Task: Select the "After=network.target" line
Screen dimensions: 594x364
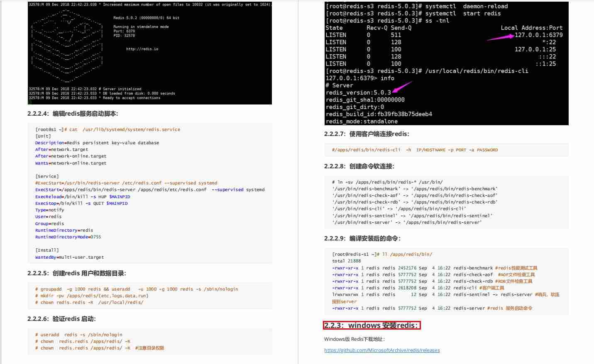Action: pos(61,149)
